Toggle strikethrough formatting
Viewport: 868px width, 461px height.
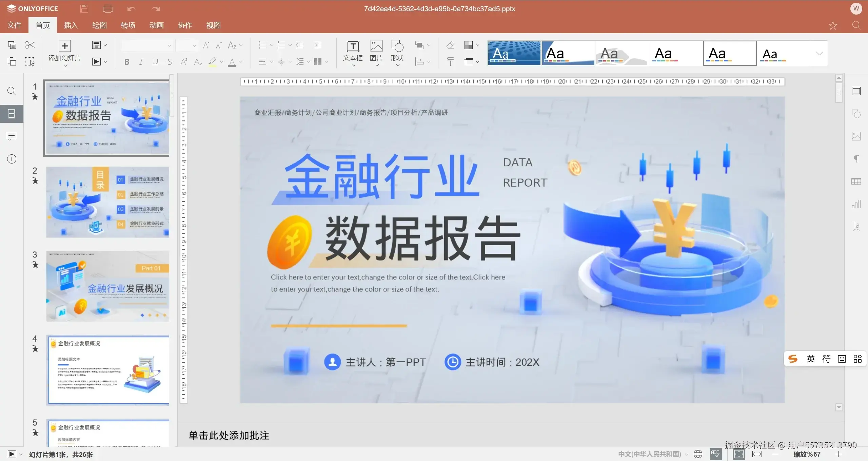(x=169, y=61)
